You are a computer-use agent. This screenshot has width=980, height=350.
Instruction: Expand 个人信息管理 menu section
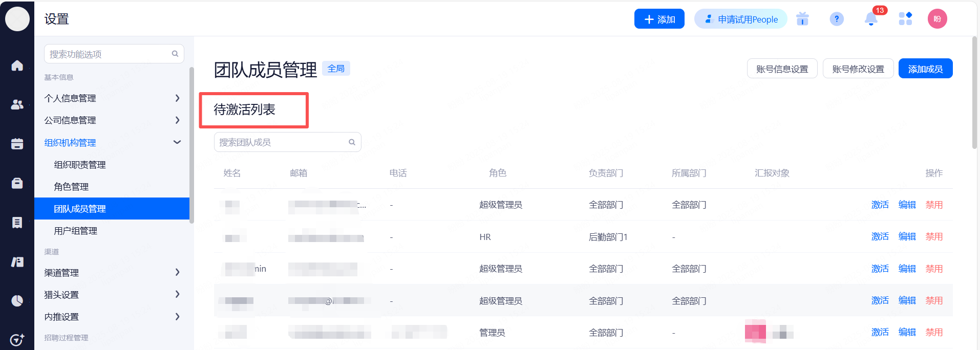pos(112,98)
